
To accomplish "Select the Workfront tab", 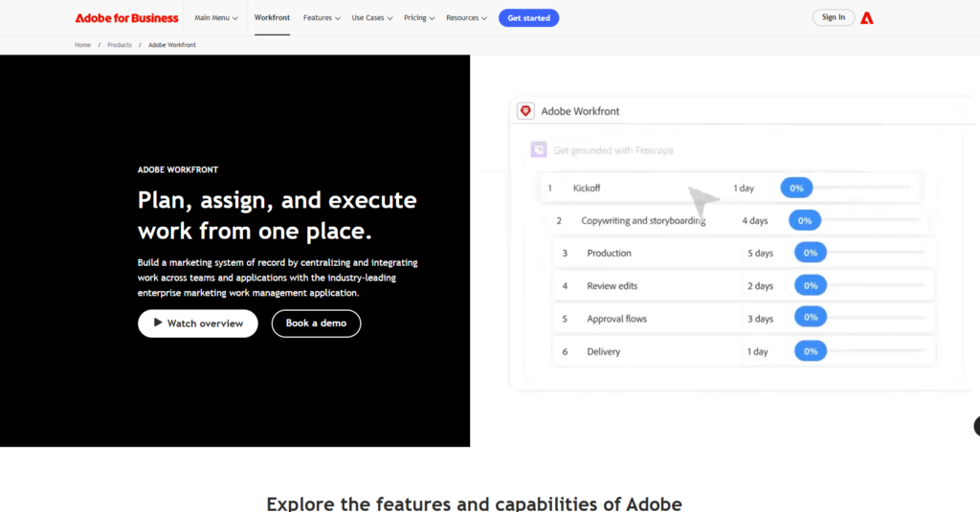I will click(x=273, y=18).
